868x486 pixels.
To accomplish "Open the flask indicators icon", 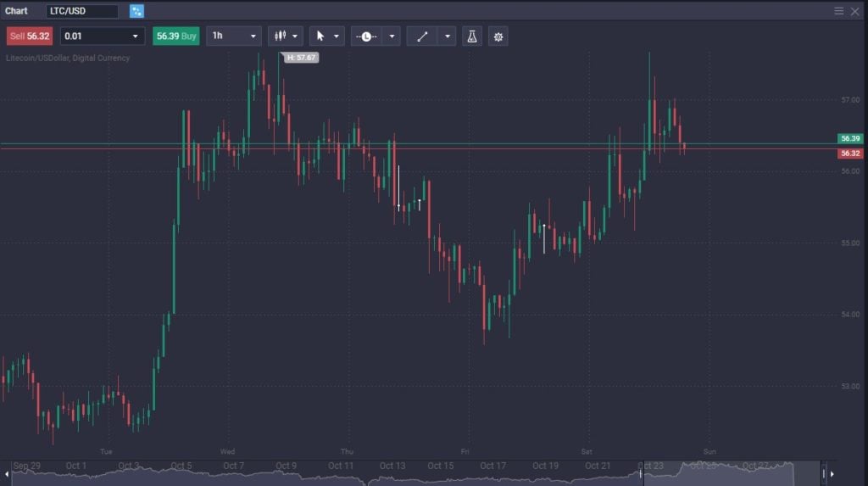I will click(471, 36).
